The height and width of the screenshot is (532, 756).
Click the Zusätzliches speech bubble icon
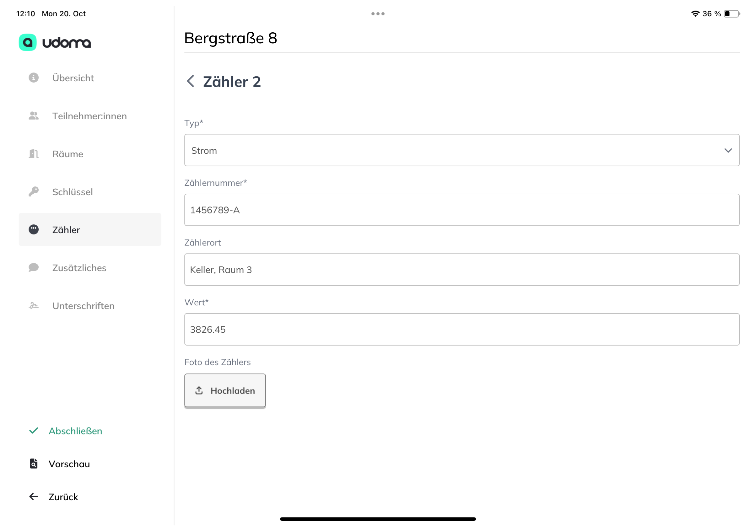pos(34,268)
